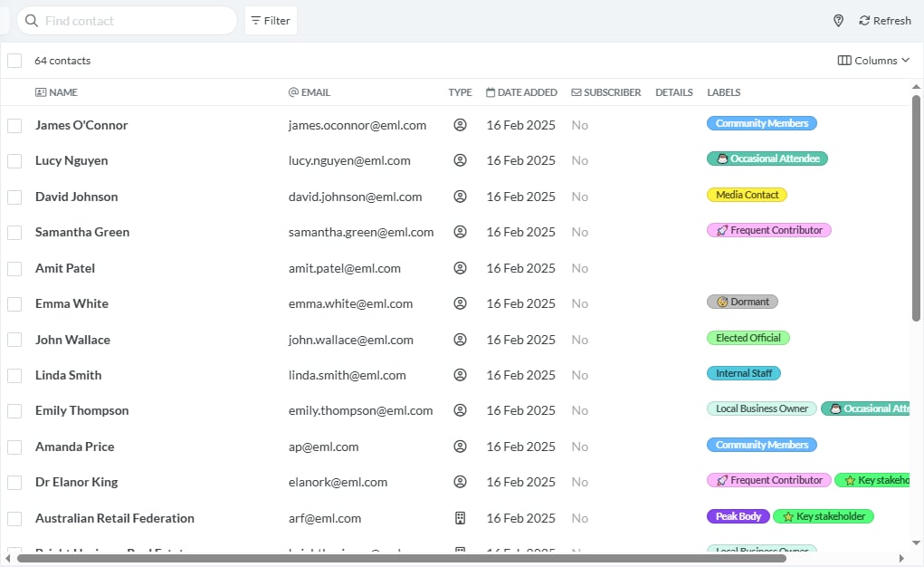Click the yellow Media Contact label
924x567 pixels.
[748, 195]
